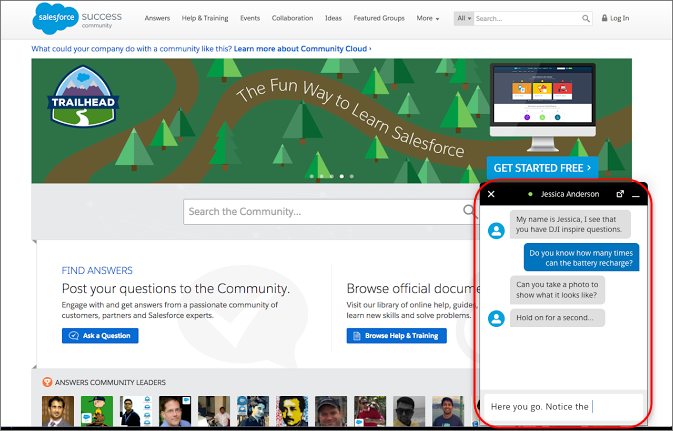
Task: Open Featured Groups
Action: (379, 18)
